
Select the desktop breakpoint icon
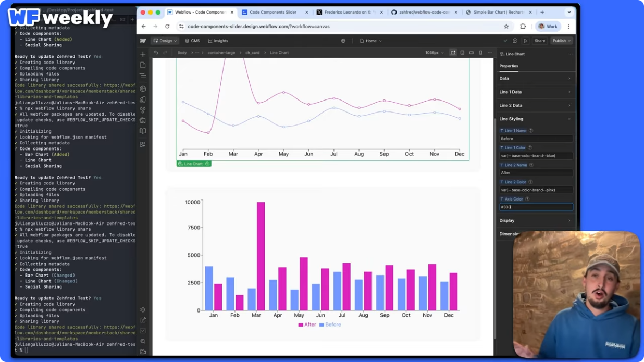[453, 53]
